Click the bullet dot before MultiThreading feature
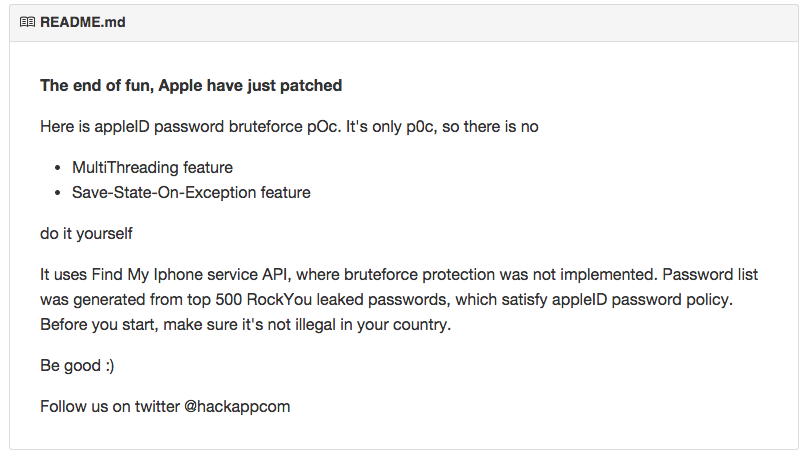The image size is (811, 457). click(x=59, y=168)
